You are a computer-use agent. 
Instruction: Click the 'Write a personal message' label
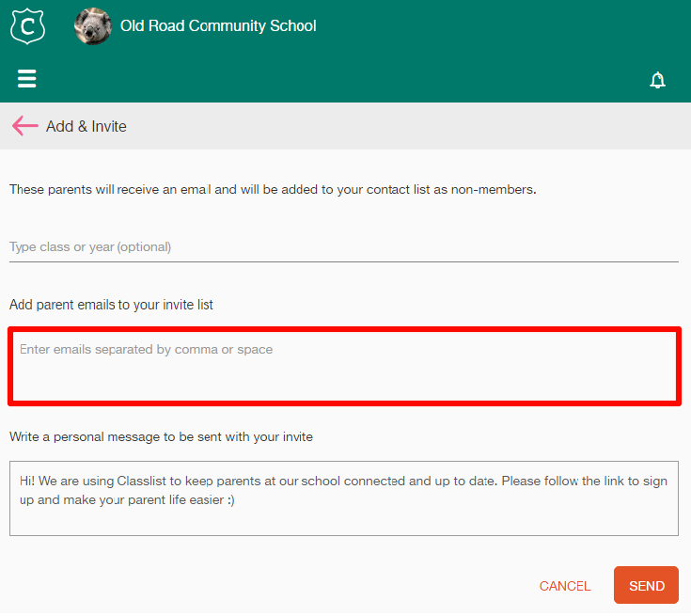click(x=161, y=437)
